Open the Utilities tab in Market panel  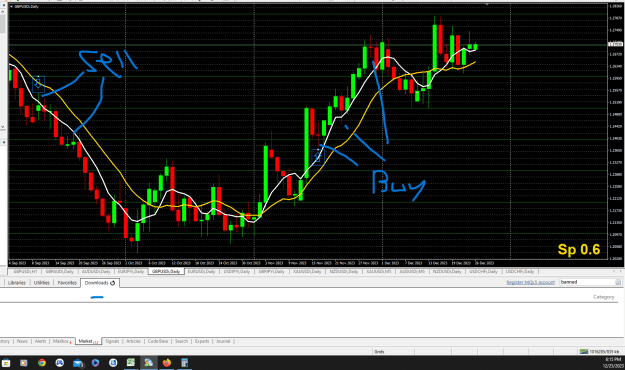pos(41,283)
